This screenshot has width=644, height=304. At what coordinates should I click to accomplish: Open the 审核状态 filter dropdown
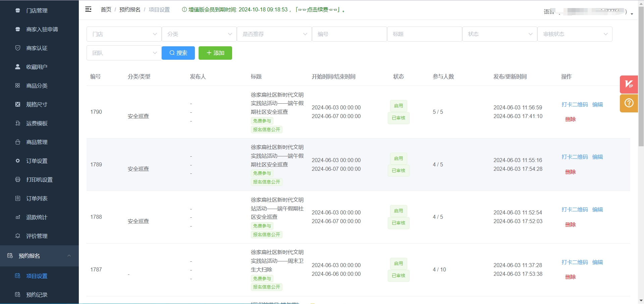575,34
